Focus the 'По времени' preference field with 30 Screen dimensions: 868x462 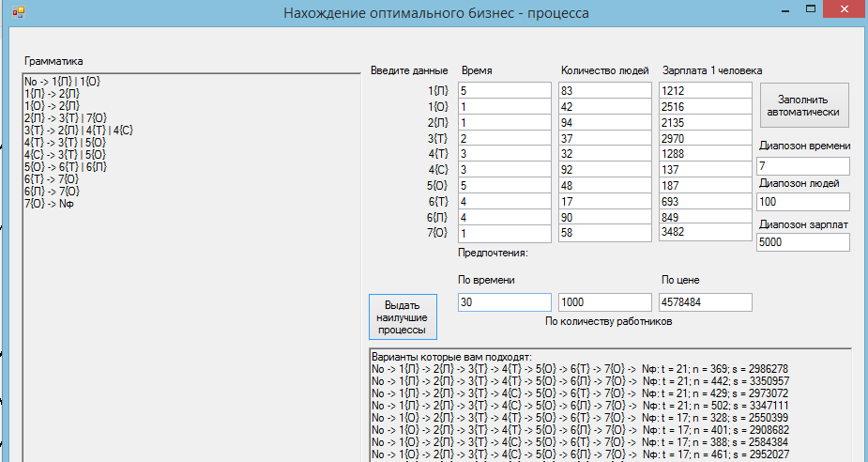(x=504, y=302)
